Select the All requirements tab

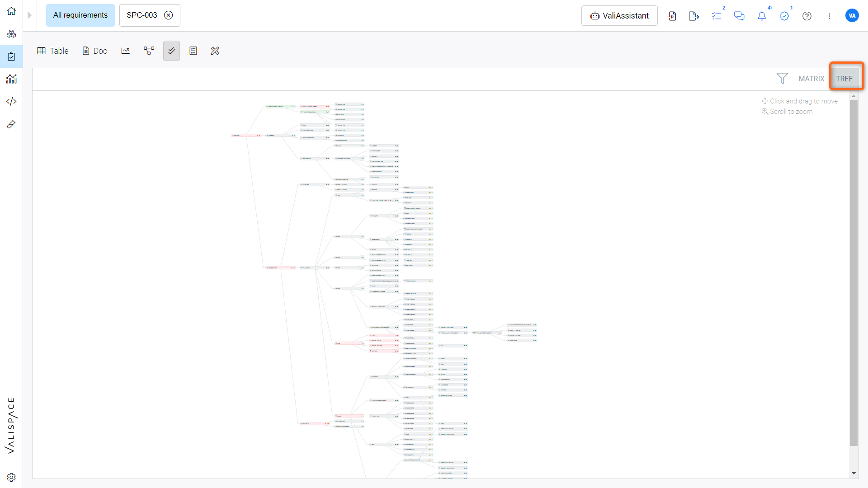(x=80, y=15)
